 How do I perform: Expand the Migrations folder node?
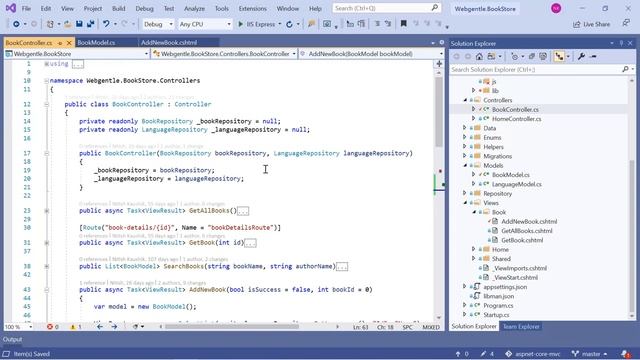tap(465, 156)
